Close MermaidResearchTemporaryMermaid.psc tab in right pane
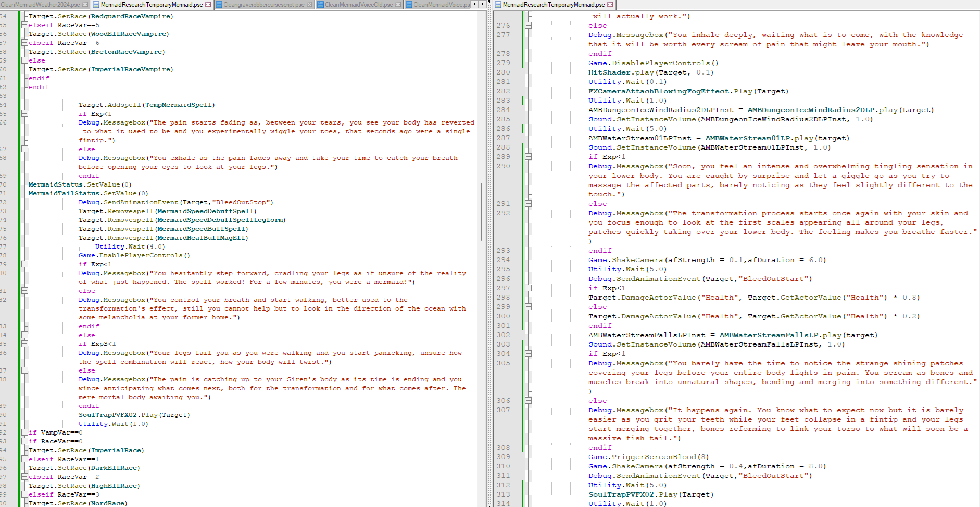The height and width of the screenshot is (507, 980). pyautogui.click(x=610, y=5)
